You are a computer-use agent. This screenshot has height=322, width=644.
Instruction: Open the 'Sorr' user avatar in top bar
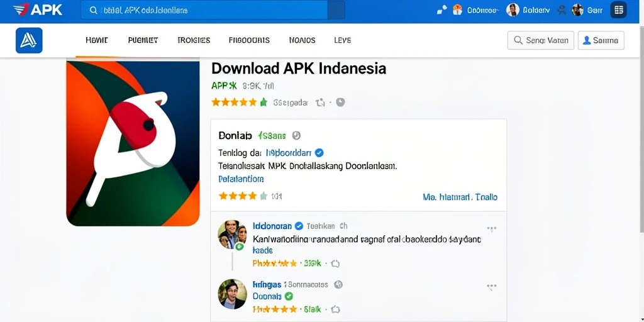click(x=577, y=10)
